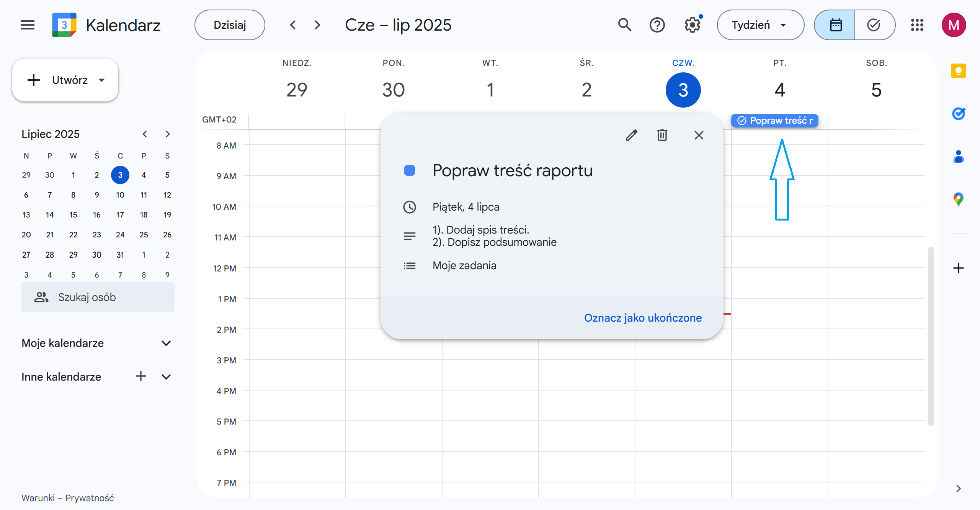The height and width of the screenshot is (510, 980).
Task: Click Oznacz jako ukończone link
Action: coord(643,318)
